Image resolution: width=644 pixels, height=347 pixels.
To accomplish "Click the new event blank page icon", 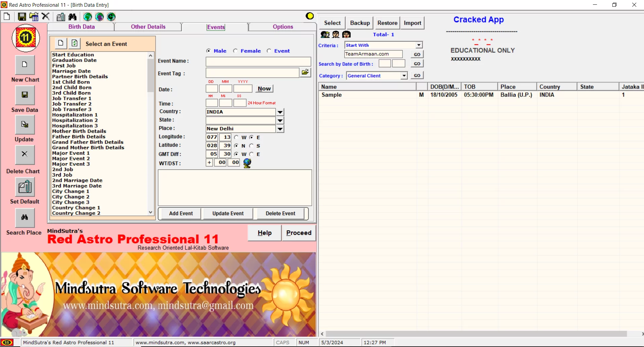I will pos(60,43).
